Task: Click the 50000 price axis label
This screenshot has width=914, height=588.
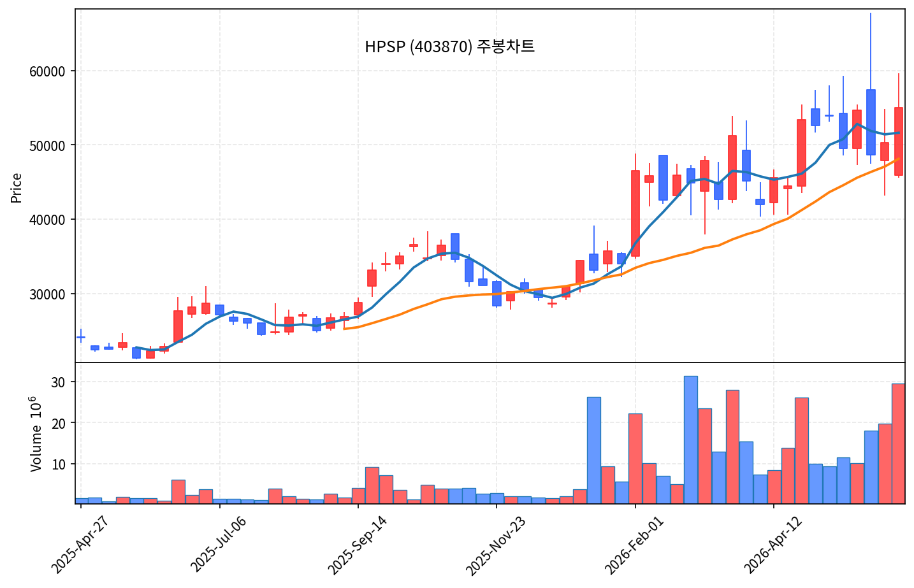Action: (x=48, y=145)
